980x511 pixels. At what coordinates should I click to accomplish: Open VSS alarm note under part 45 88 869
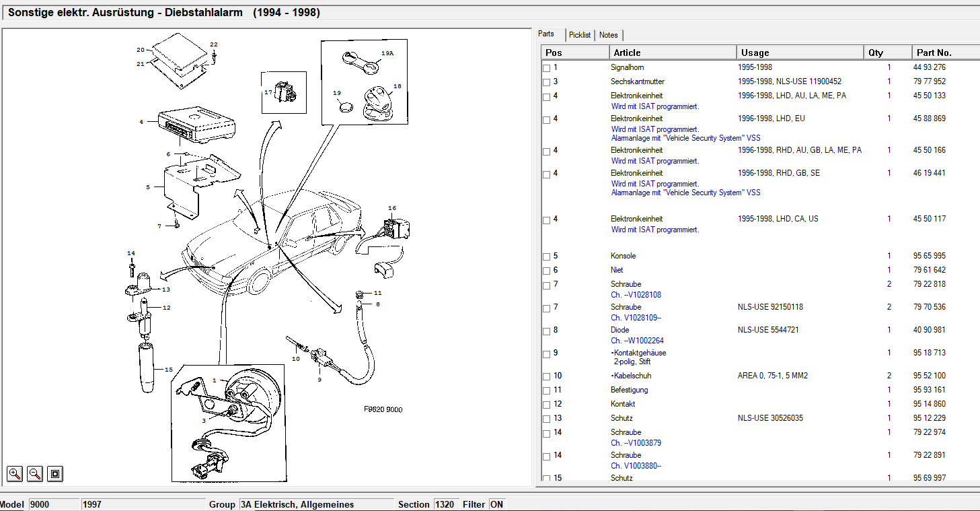(686, 138)
